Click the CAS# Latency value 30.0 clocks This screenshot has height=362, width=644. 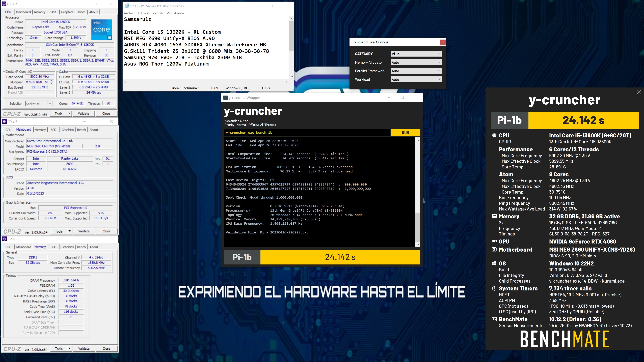pos(71,291)
